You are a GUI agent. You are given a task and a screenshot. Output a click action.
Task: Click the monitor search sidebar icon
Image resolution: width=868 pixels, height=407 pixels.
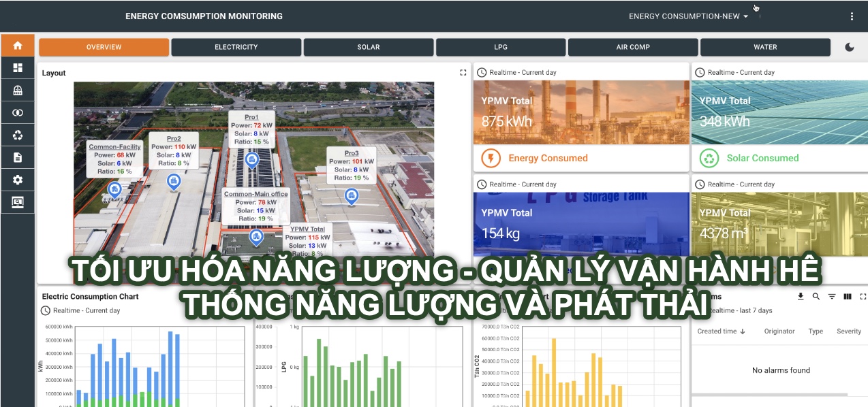click(x=18, y=202)
